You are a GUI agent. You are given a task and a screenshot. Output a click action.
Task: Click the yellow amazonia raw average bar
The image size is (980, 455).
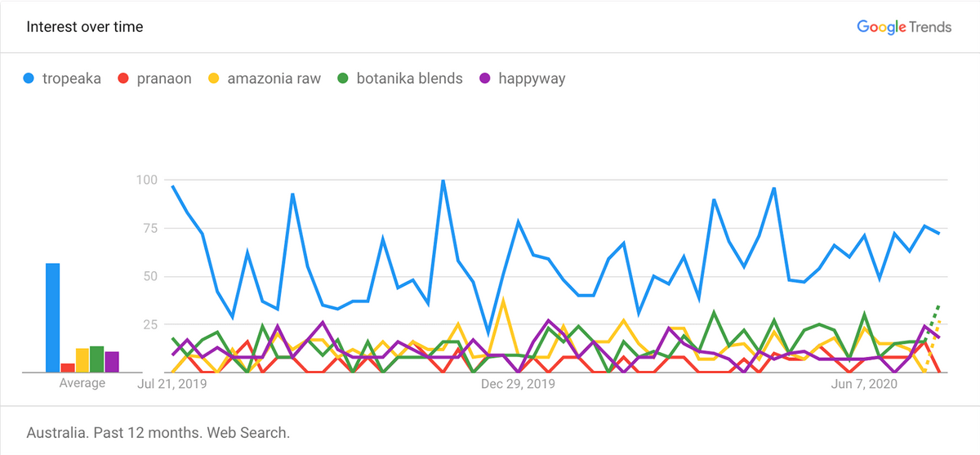pos(82,360)
